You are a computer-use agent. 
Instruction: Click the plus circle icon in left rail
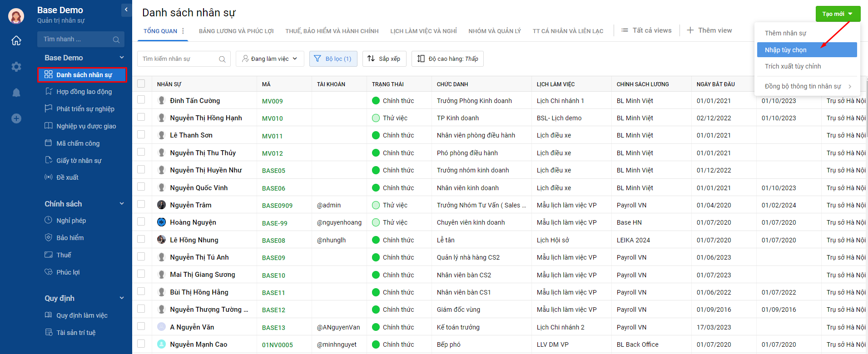16,118
